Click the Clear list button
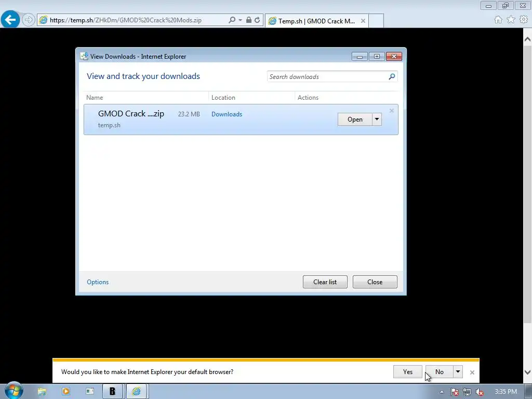This screenshot has height=399, width=532. coord(325,282)
